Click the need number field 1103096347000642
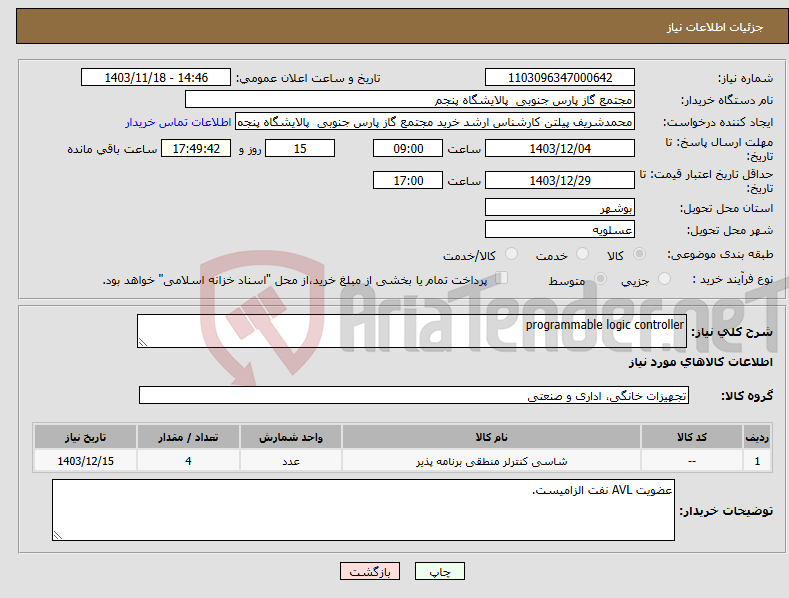789x598 pixels. 560,78
